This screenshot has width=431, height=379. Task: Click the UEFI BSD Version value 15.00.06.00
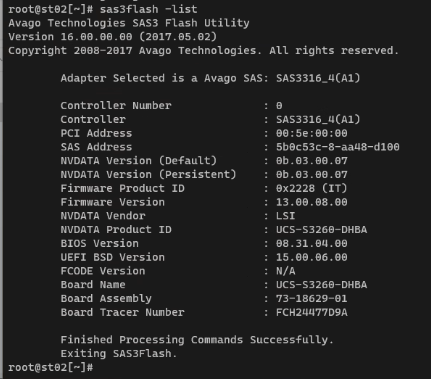pos(312,257)
